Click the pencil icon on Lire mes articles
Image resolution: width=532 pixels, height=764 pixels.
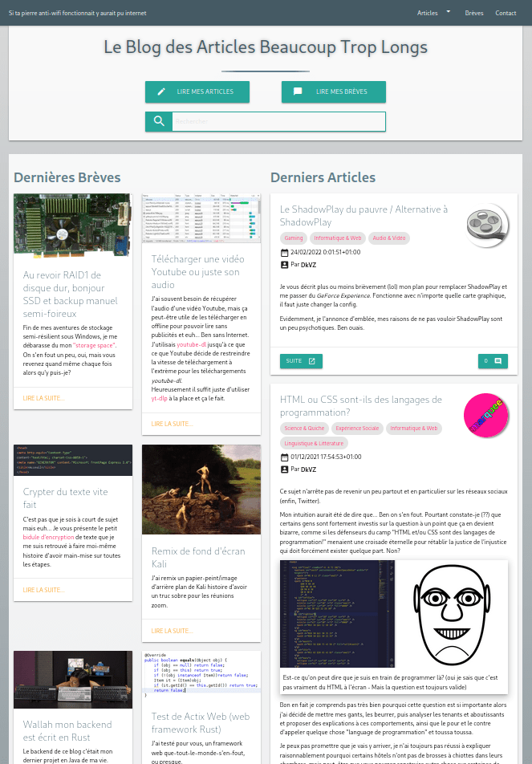point(161,91)
